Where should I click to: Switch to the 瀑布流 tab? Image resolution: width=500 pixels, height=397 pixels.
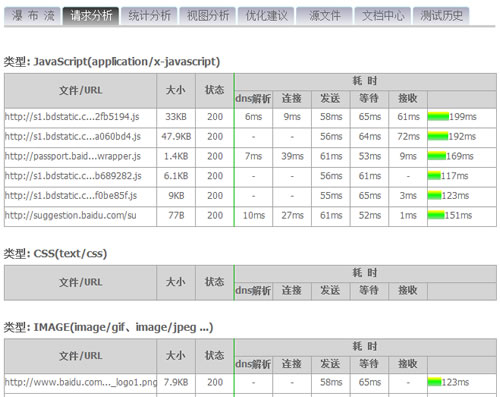32,16
